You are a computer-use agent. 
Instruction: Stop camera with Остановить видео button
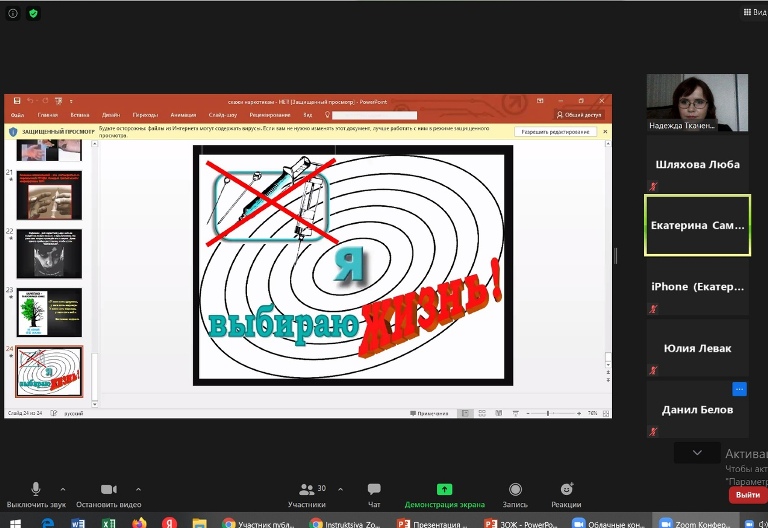pos(108,489)
